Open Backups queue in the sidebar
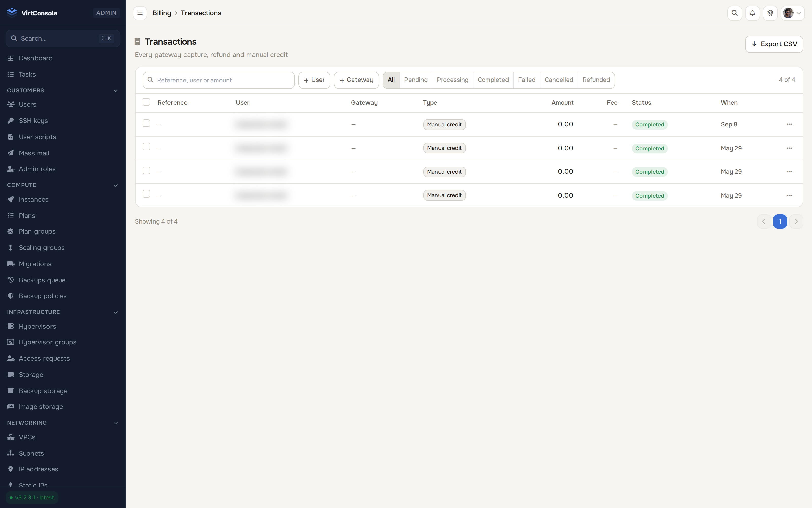Image resolution: width=812 pixels, height=508 pixels. (63, 280)
